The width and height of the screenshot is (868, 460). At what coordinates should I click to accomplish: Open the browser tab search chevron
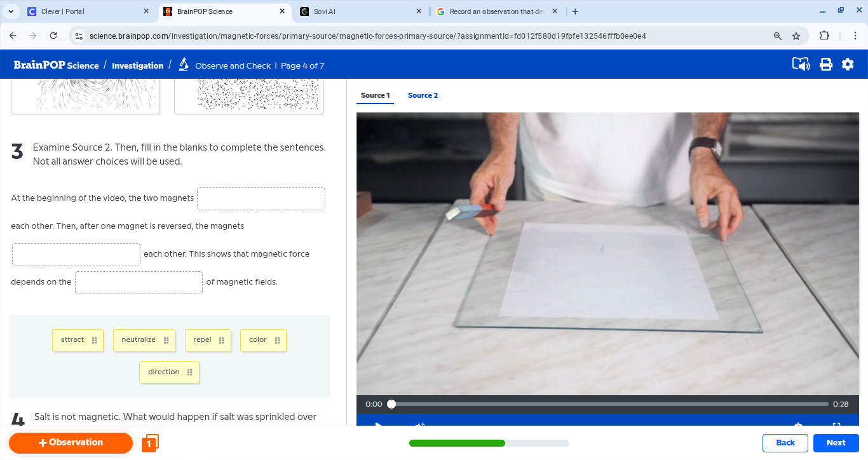pyautogui.click(x=10, y=11)
